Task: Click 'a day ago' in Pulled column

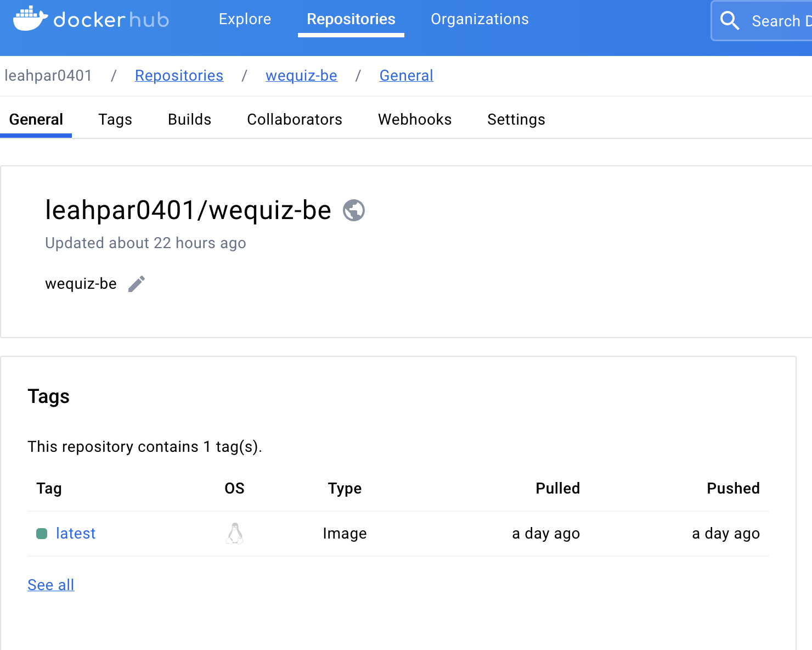Action: [x=546, y=534]
